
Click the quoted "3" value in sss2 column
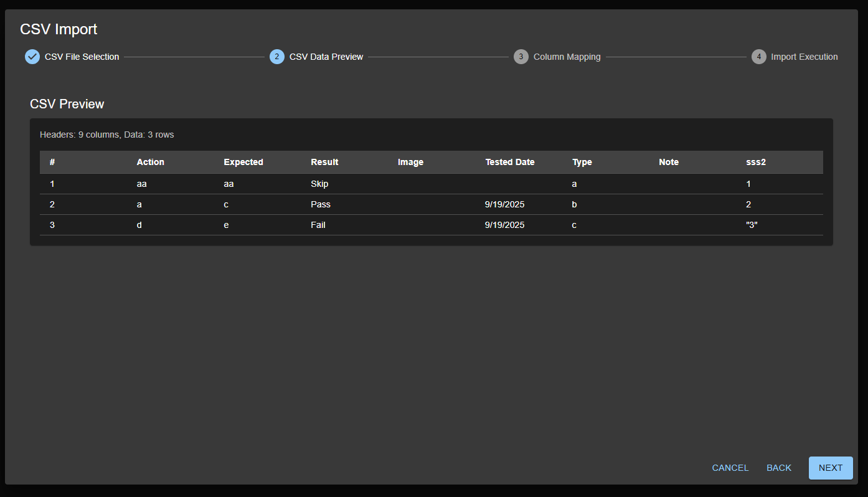[752, 225]
